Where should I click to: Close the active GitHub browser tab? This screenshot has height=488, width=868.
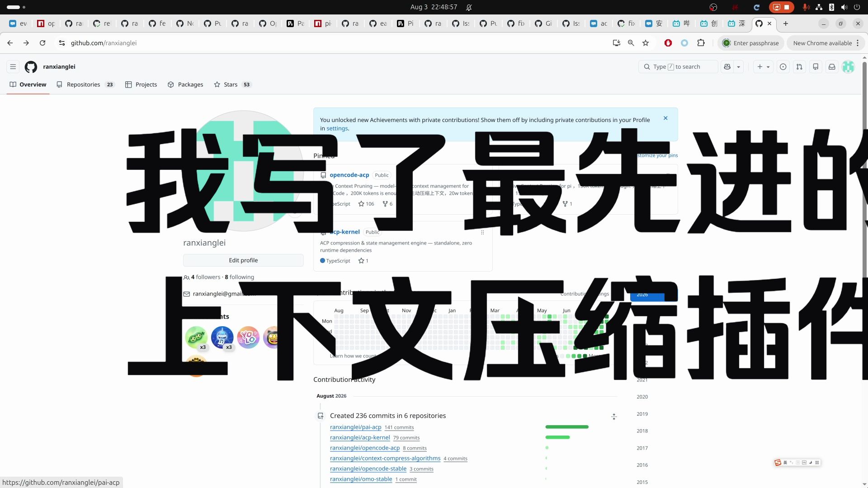point(769,23)
